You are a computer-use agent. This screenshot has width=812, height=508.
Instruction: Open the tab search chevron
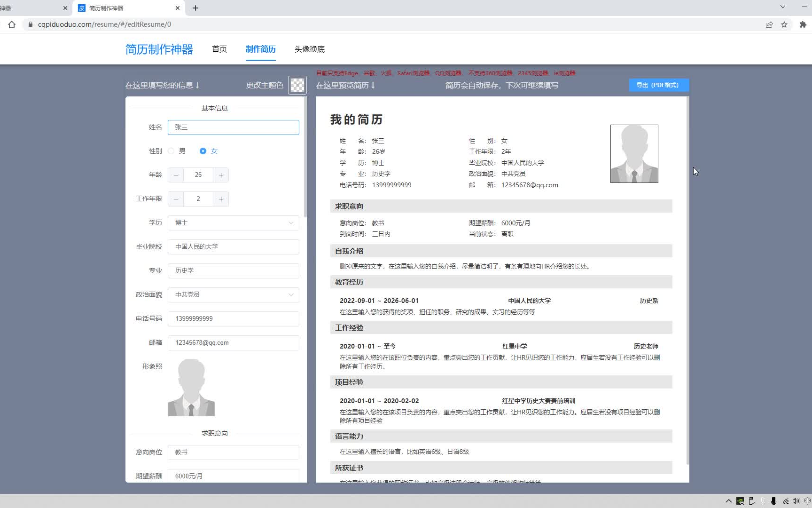pos(782,7)
